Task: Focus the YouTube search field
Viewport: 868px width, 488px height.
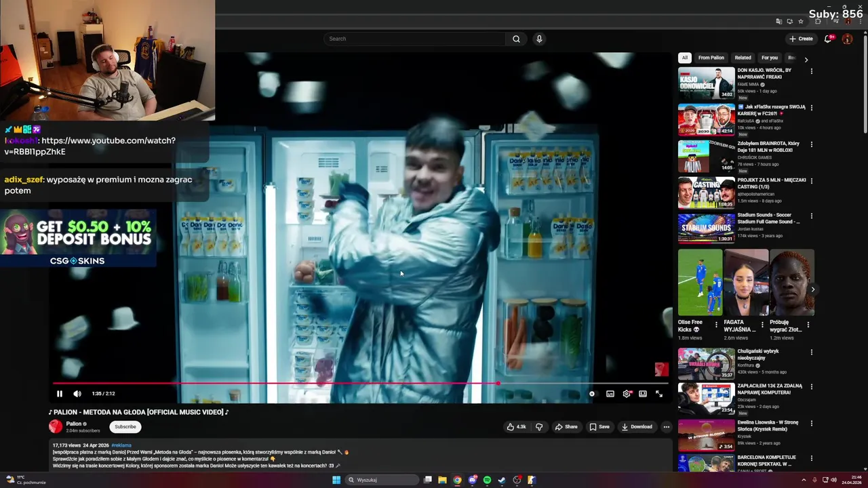Action: pos(414,39)
